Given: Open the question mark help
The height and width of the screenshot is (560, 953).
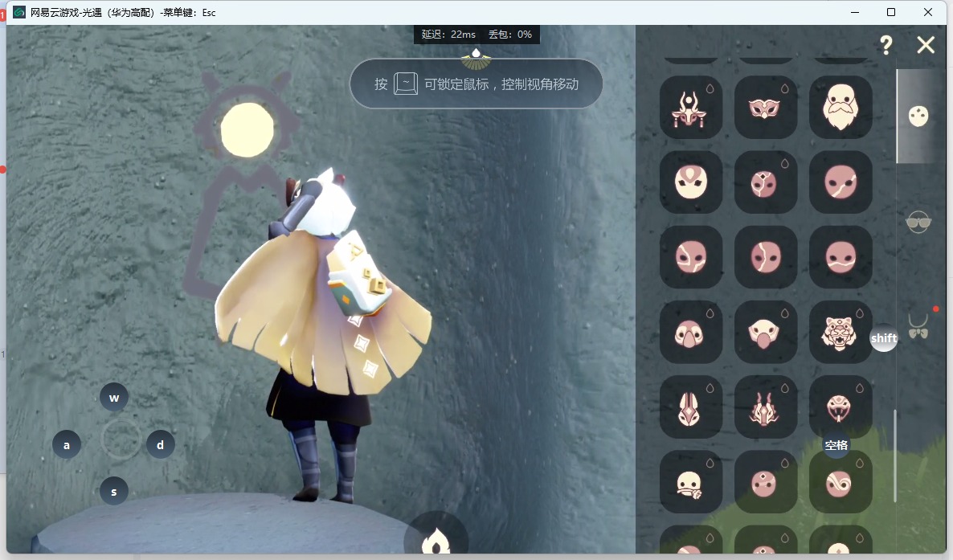Looking at the screenshot, I should click(886, 45).
